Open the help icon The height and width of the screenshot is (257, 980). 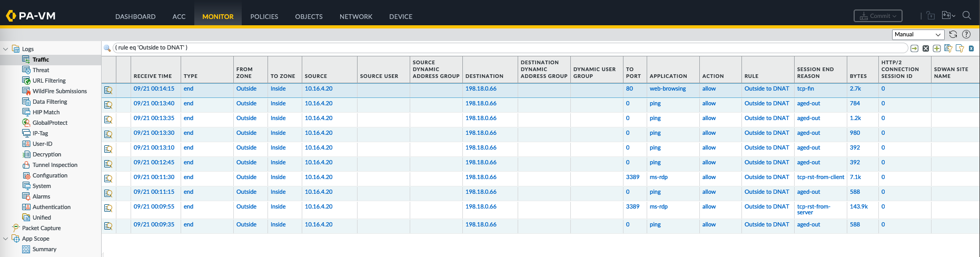[966, 34]
